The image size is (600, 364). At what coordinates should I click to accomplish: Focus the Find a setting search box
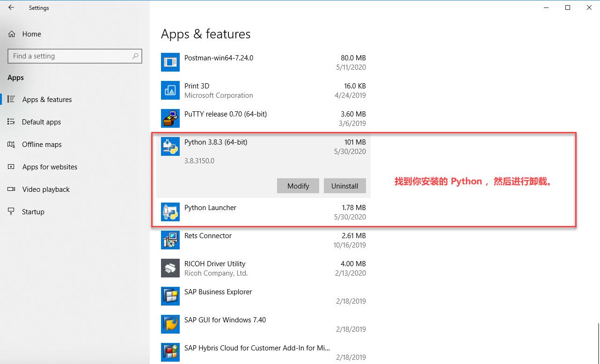click(75, 56)
